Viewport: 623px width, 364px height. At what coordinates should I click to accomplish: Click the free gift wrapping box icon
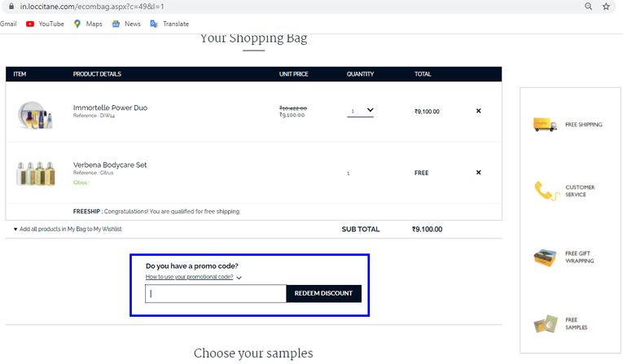point(545,257)
